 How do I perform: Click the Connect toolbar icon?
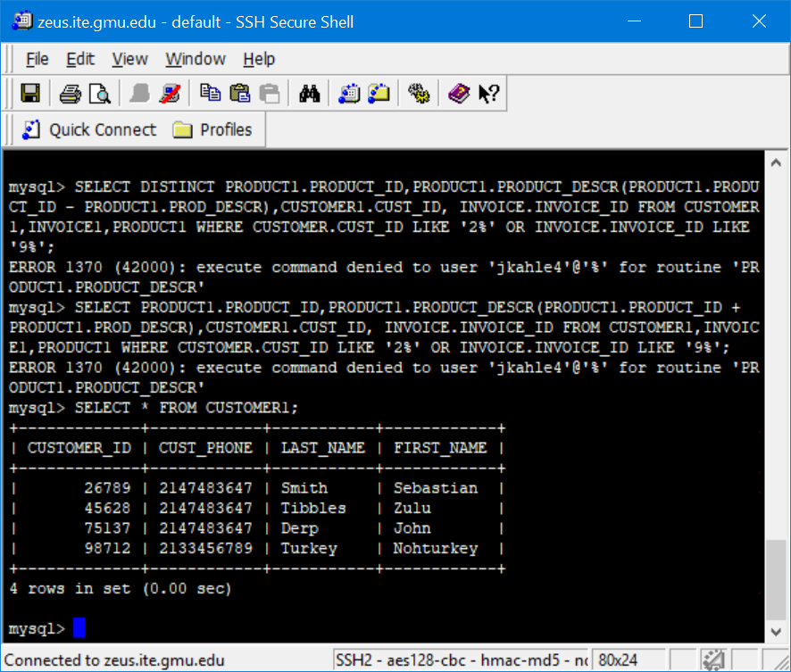(x=140, y=94)
